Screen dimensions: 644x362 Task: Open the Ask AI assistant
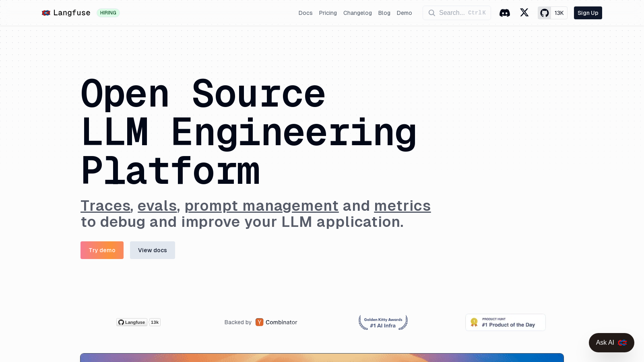[x=611, y=343]
